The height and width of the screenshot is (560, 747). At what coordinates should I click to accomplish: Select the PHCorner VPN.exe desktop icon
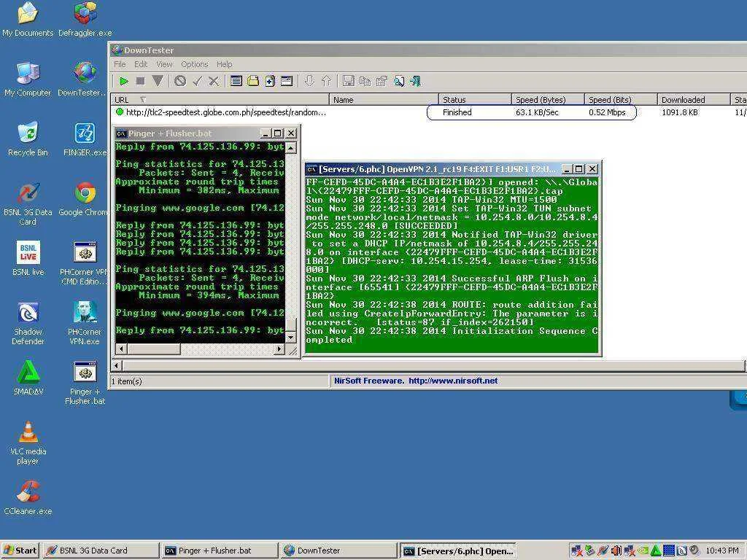85,323
